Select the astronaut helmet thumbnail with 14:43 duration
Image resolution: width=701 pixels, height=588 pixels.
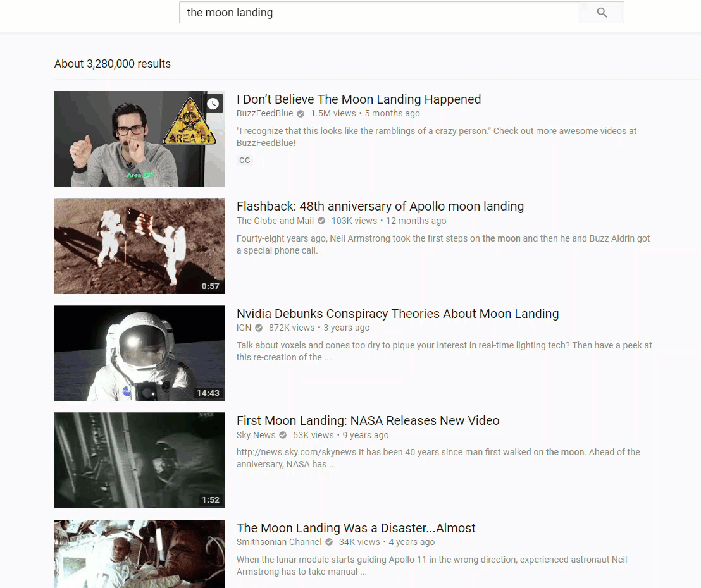click(139, 353)
